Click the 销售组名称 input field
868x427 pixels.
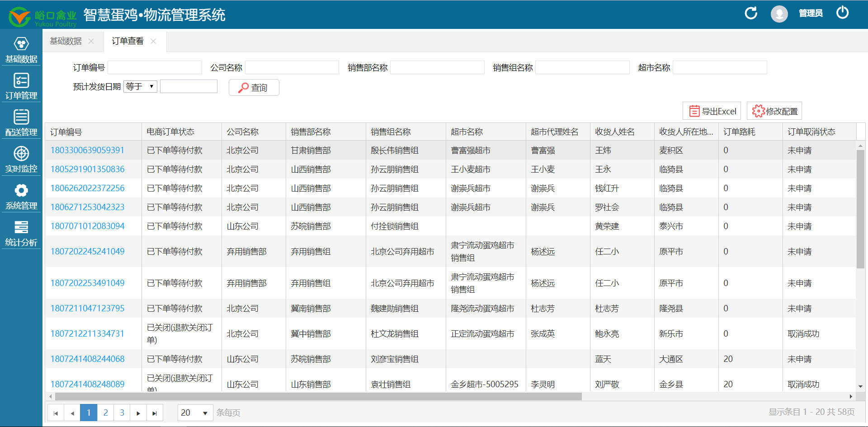(x=582, y=67)
